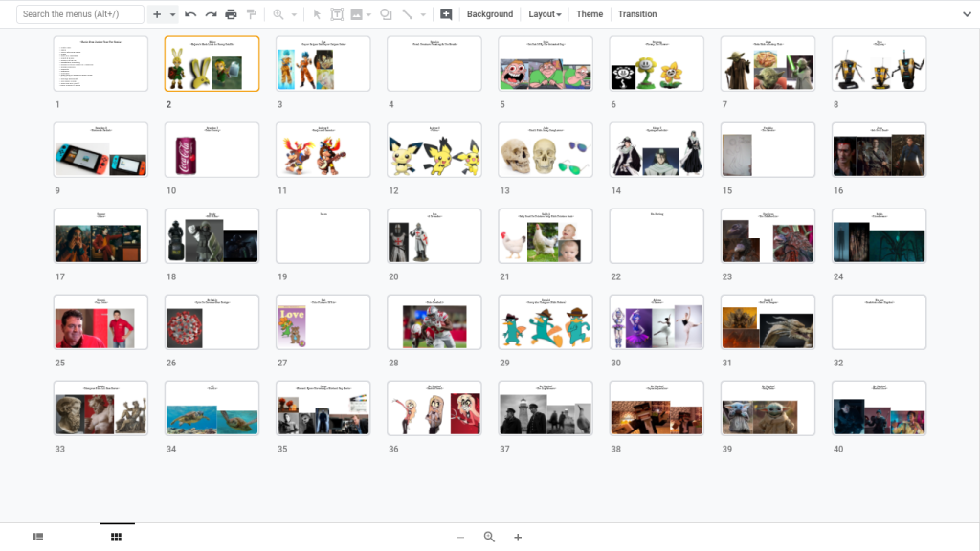Image resolution: width=980 pixels, height=551 pixels.
Task: Reset zoom with bottom magnifier icon
Action: coord(489,538)
